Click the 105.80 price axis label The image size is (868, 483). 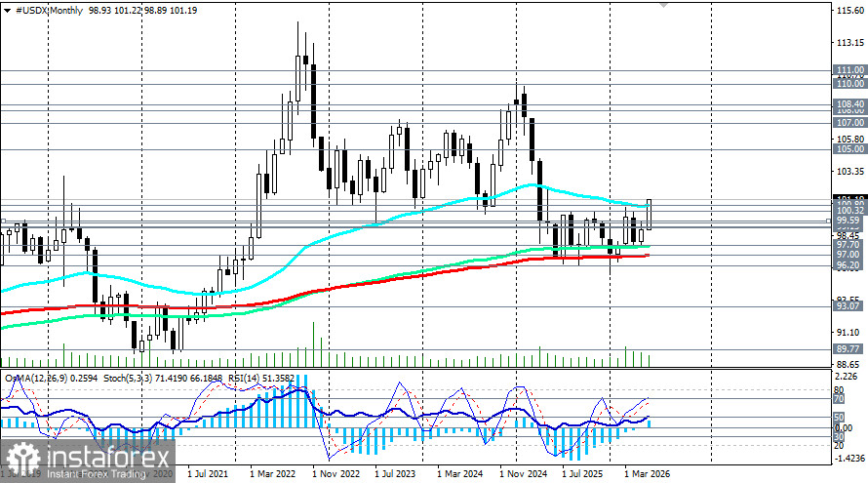tap(851, 139)
